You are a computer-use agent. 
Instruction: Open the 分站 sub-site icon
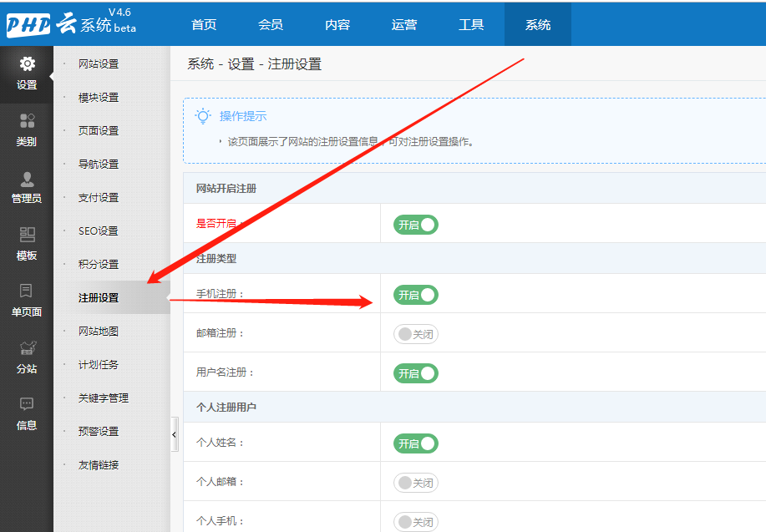click(27, 348)
